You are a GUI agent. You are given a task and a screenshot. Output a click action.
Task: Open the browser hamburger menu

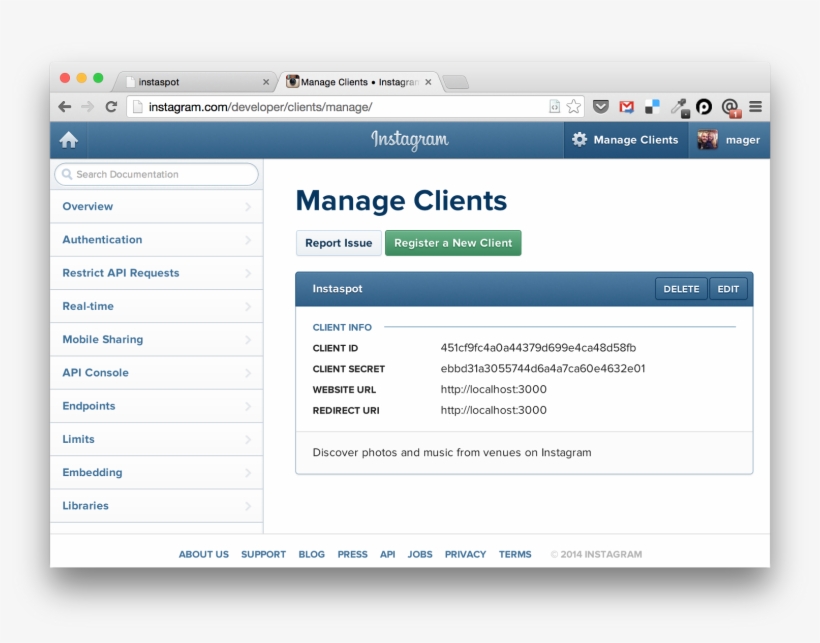coord(756,107)
